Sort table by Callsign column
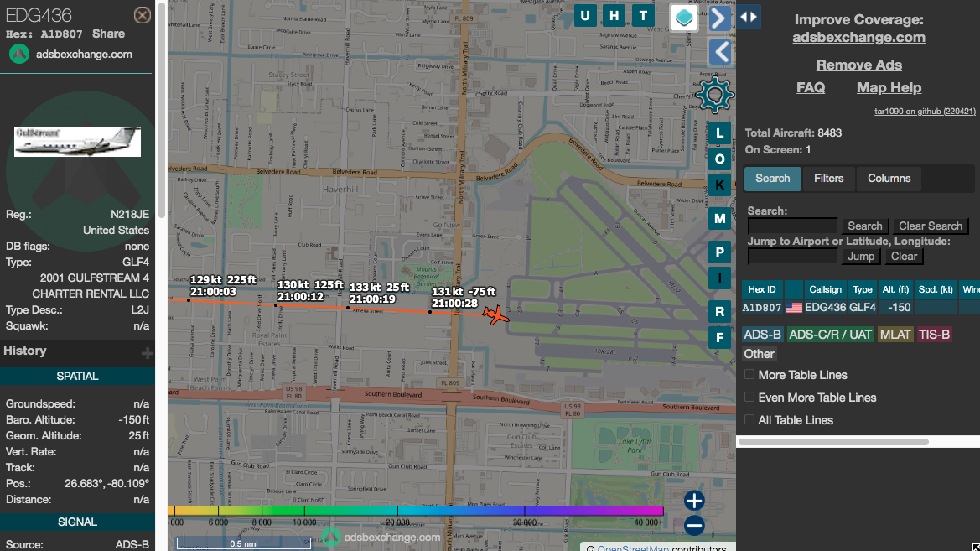This screenshot has width=980, height=551. click(x=825, y=289)
